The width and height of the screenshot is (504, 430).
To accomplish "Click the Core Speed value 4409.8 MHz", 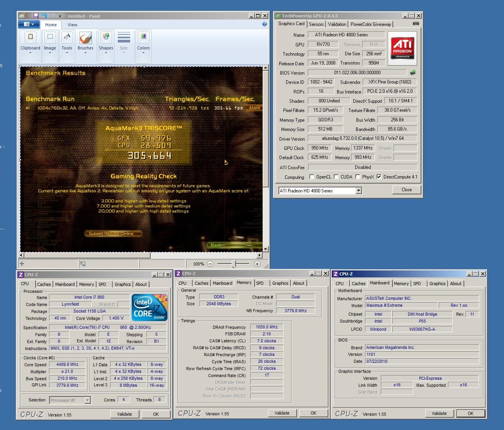I will [x=68, y=364].
